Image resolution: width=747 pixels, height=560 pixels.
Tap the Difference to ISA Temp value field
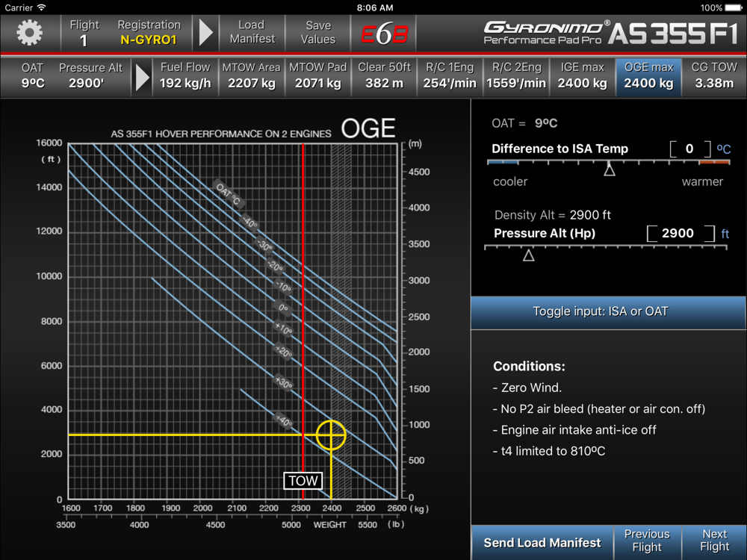pyautogui.click(x=689, y=149)
